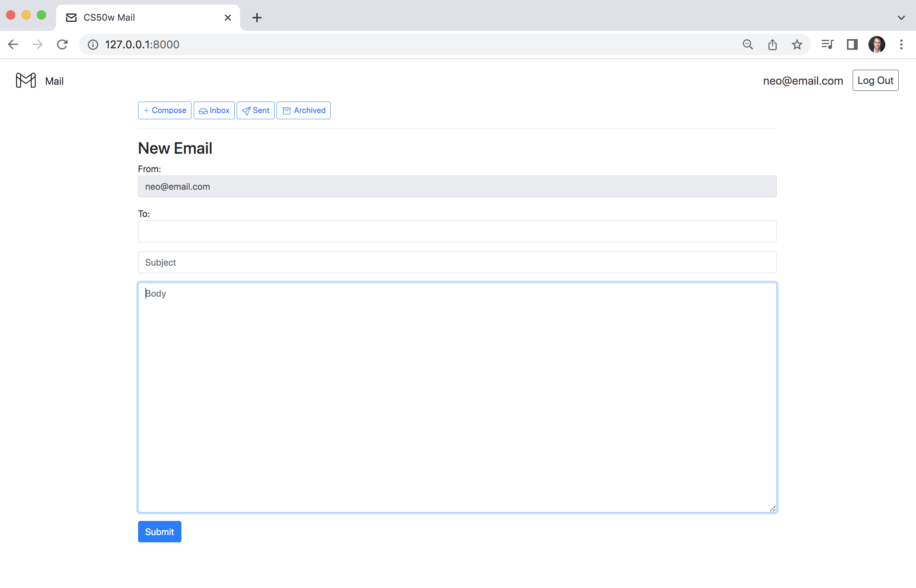Switch to the Sent mailbox
The width and height of the screenshot is (916, 588).
[255, 110]
